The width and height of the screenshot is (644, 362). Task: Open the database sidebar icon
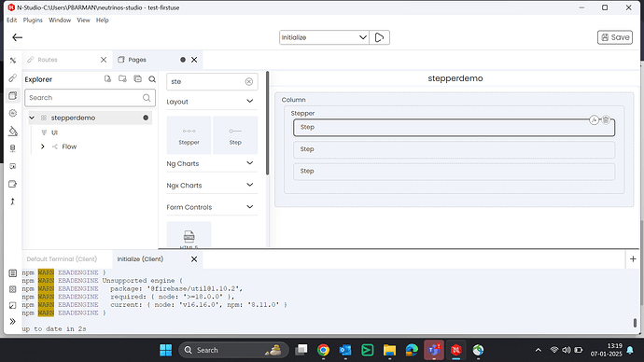pos(13,148)
